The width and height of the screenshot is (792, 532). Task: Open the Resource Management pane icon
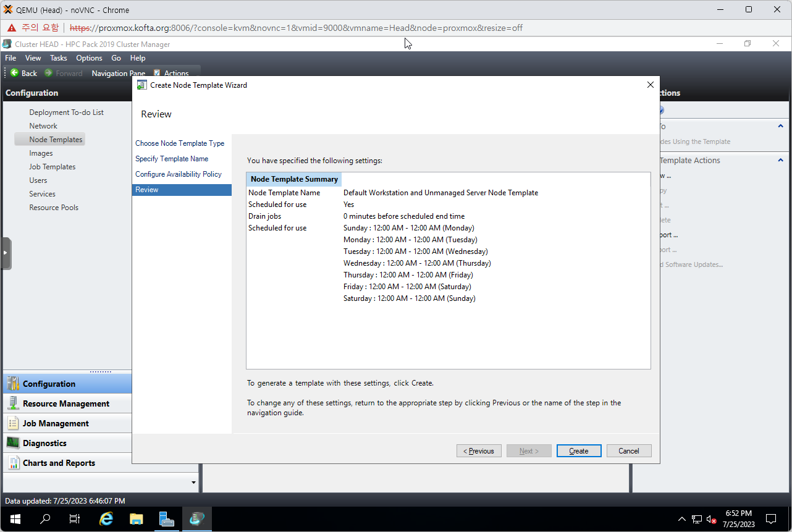(13, 403)
